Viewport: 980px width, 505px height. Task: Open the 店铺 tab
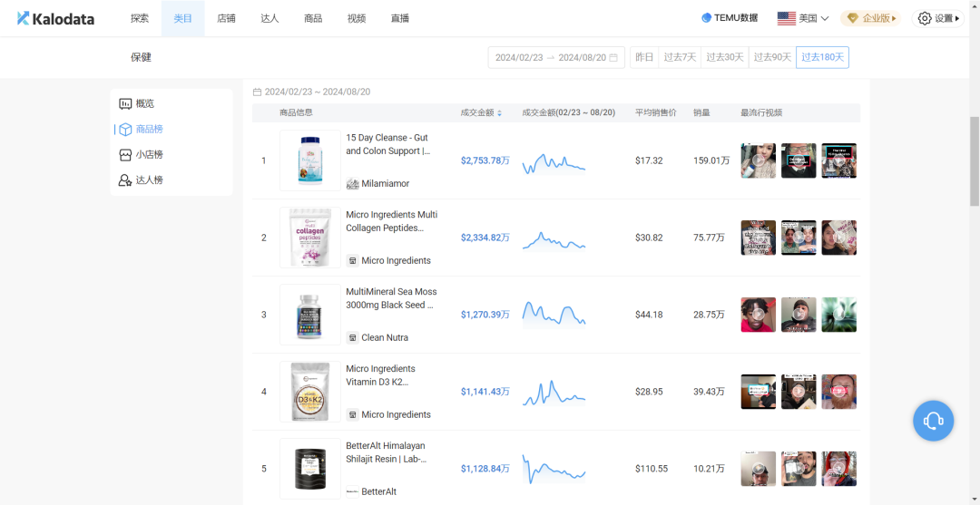[x=226, y=18]
